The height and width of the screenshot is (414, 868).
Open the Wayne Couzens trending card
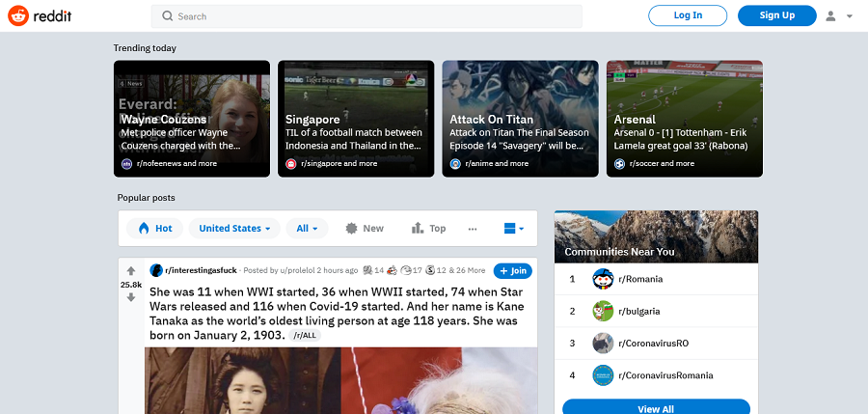(192, 119)
